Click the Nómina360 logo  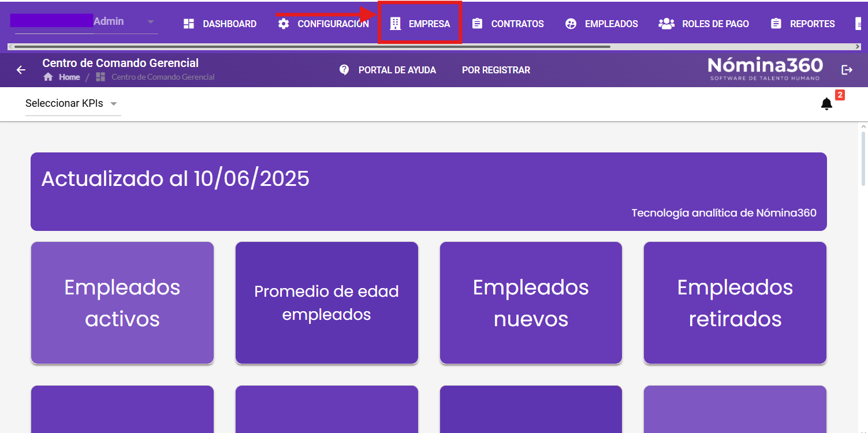click(765, 69)
